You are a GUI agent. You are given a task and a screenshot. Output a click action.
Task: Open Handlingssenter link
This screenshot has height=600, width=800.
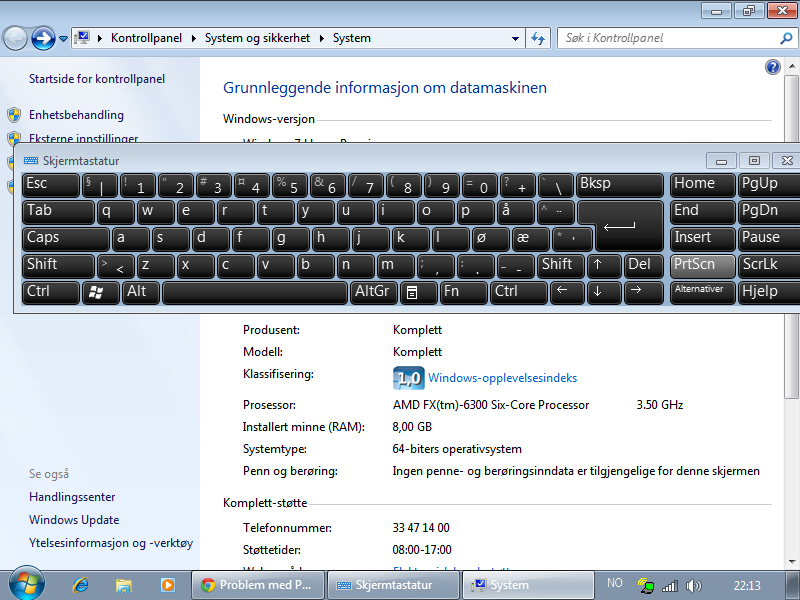point(72,497)
